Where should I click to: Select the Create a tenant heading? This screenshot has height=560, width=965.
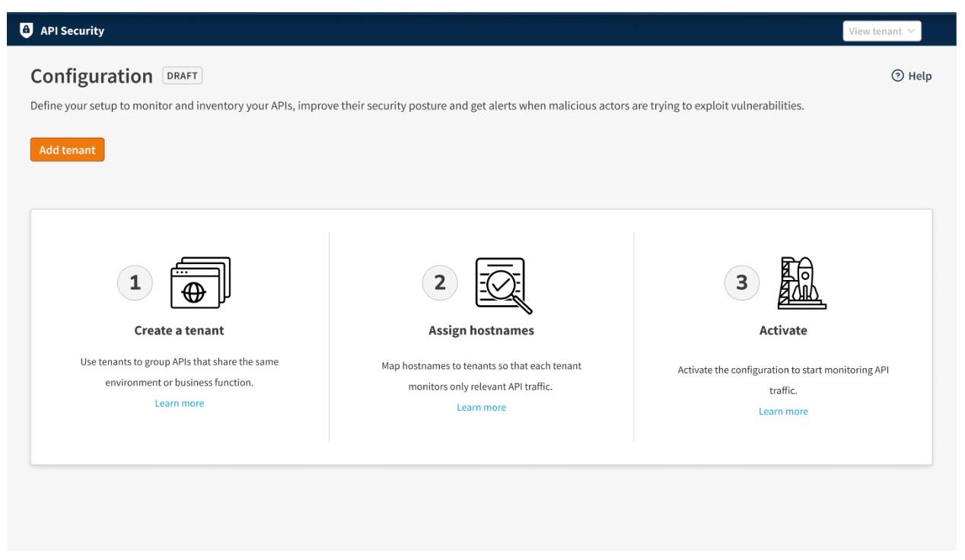180,330
